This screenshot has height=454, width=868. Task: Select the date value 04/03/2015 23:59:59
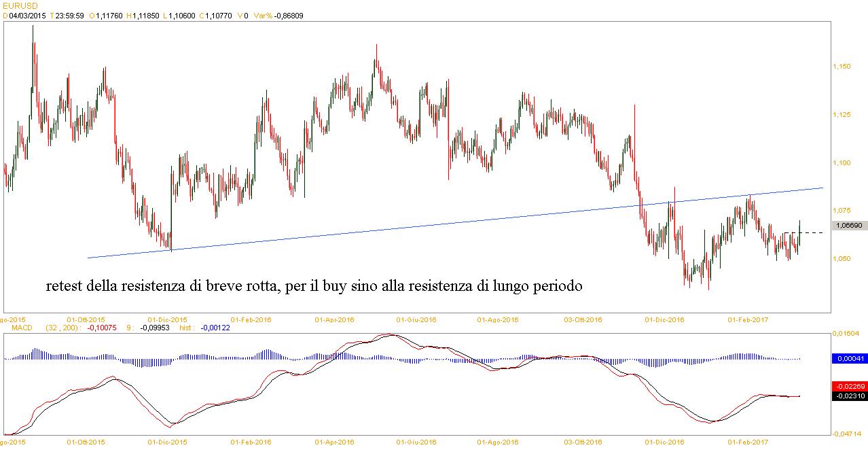click(x=47, y=15)
